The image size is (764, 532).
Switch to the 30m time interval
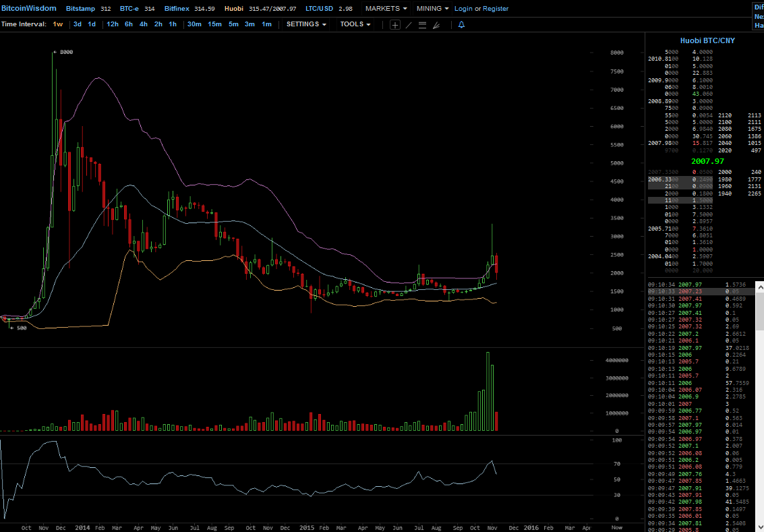[x=194, y=24]
